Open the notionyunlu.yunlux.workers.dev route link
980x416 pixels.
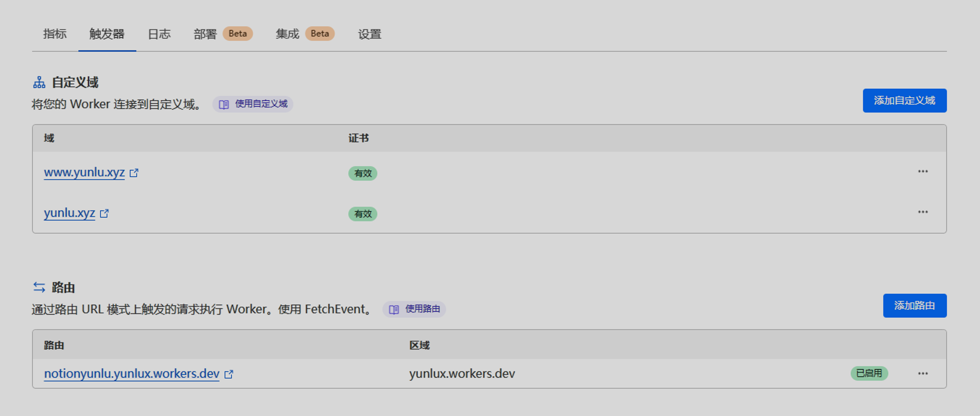pos(131,374)
